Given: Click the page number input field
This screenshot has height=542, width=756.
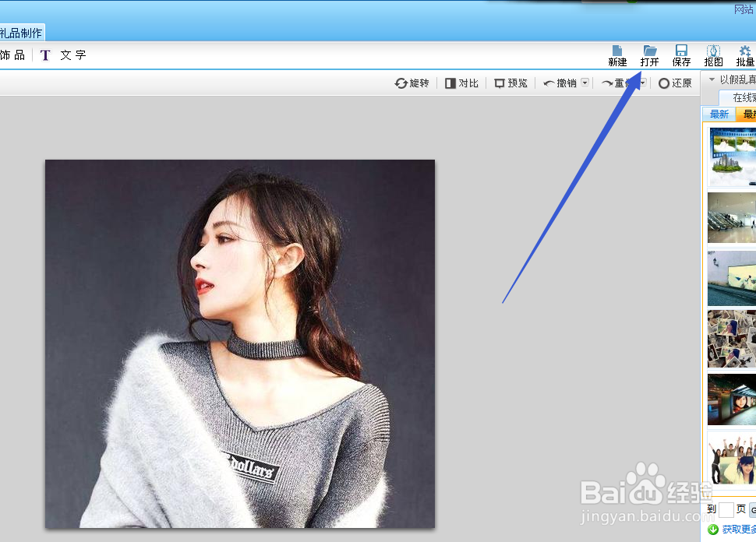Looking at the screenshot, I should coord(726,509).
